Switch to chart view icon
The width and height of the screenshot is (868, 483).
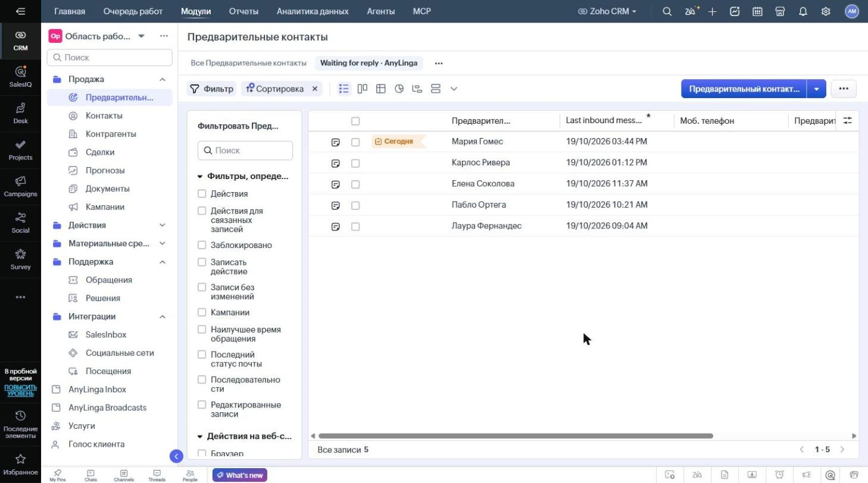pos(399,89)
